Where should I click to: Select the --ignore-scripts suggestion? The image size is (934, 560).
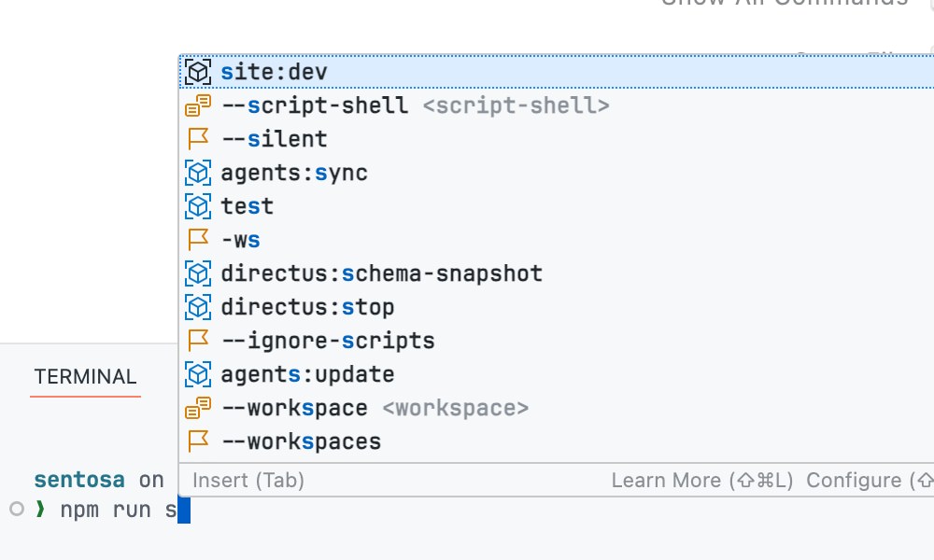[327, 340]
